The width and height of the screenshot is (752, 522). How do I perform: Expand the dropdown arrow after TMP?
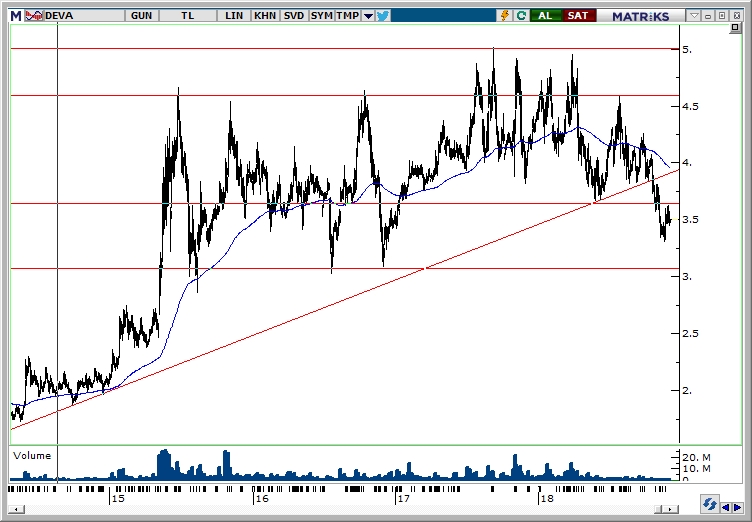[368, 16]
